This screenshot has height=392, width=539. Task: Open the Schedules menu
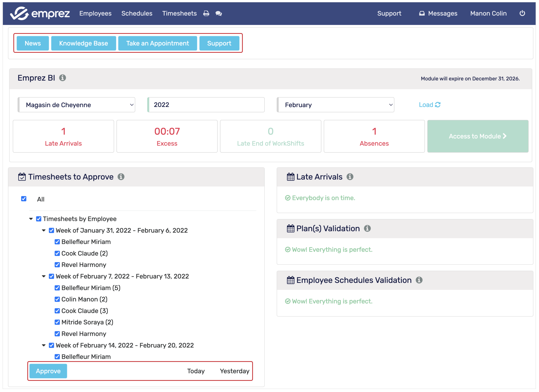(137, 13)
